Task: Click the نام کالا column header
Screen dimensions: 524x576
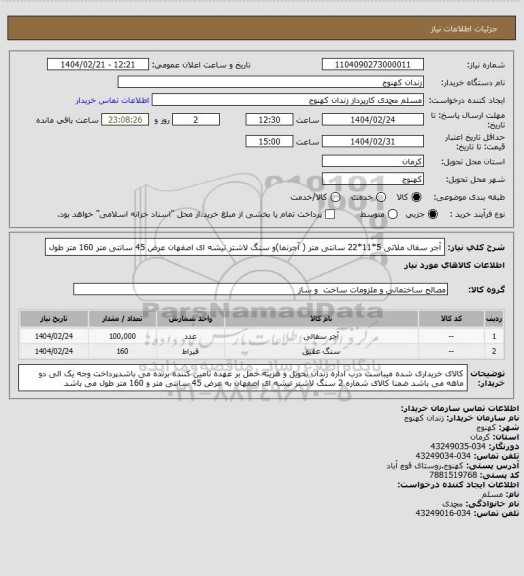Action: pos(322,318)
